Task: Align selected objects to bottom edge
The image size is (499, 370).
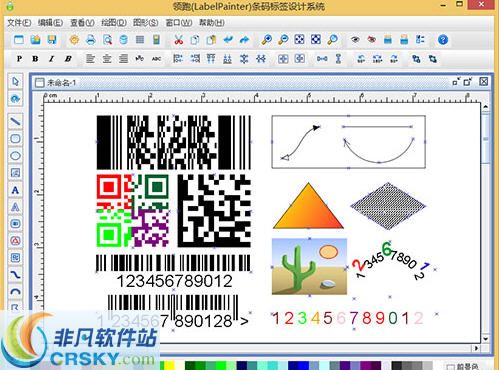Action: point(227,59)
